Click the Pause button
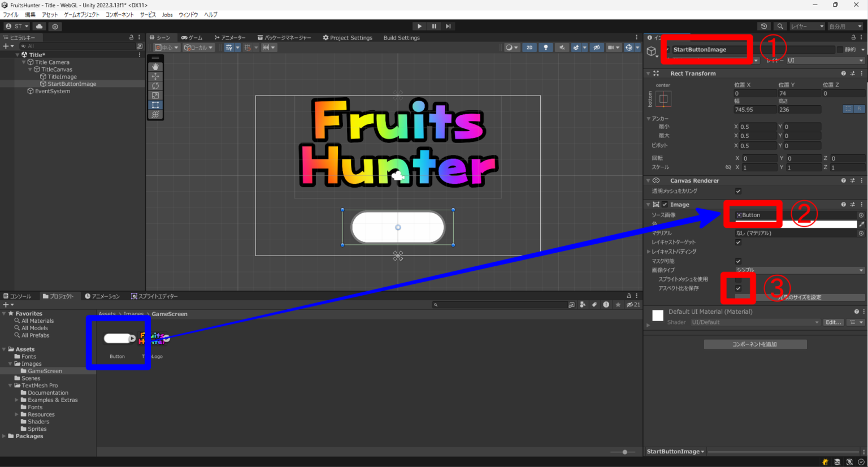 tap(433, 25)
